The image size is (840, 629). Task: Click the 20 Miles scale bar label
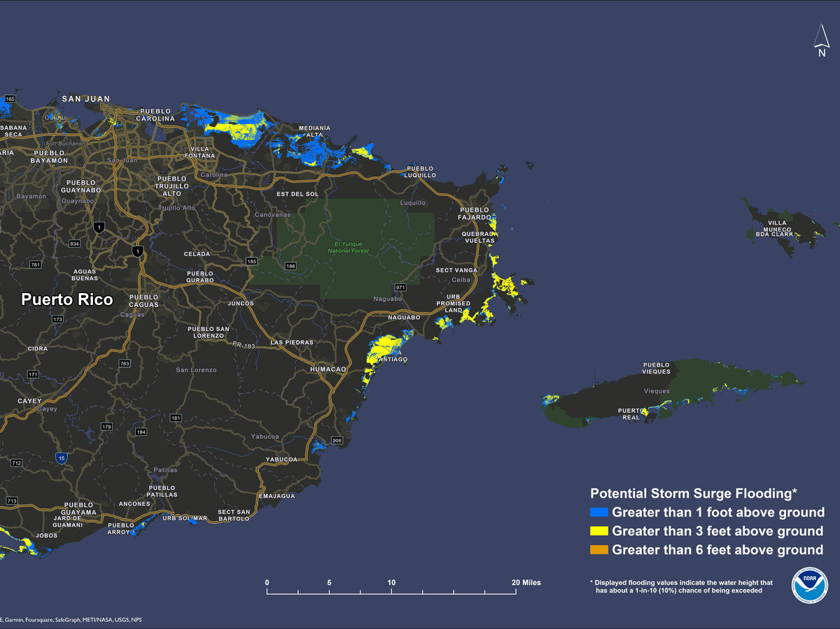pos(526,583)
